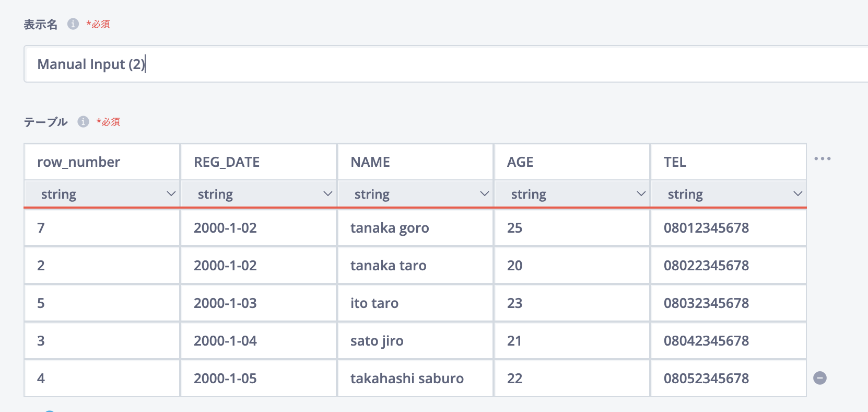Select the cell containing tanaka goro
868x412 pixels.
point(416,228)
